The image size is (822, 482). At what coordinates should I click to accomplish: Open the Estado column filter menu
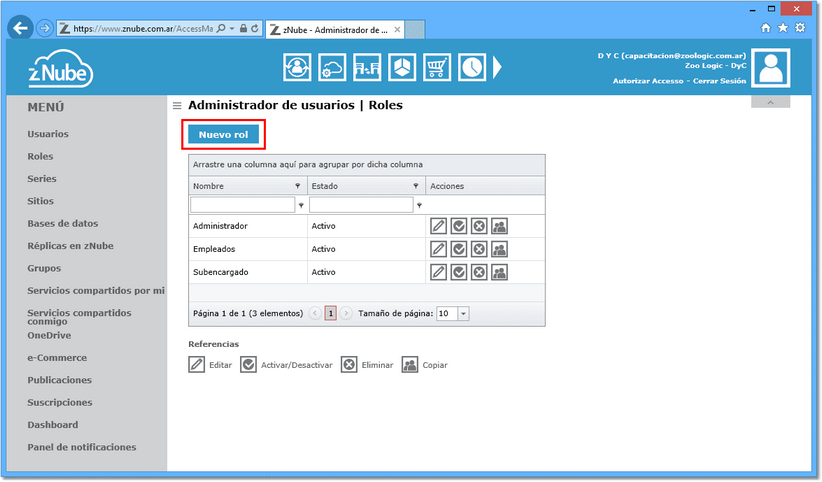tap(416, 186)
